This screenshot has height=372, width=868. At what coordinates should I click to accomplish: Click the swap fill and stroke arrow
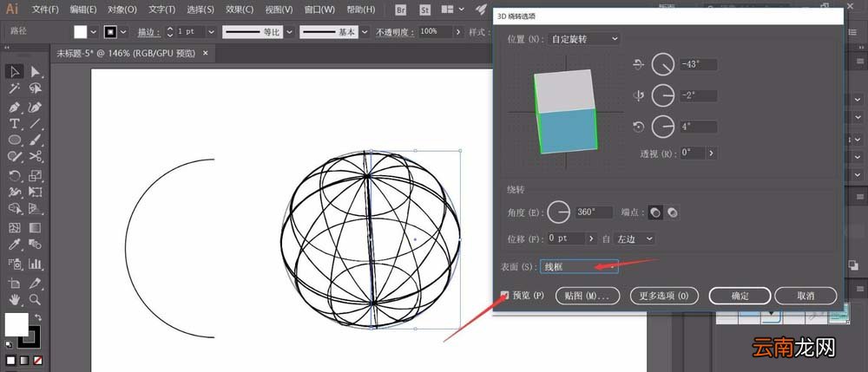(37, 317)
